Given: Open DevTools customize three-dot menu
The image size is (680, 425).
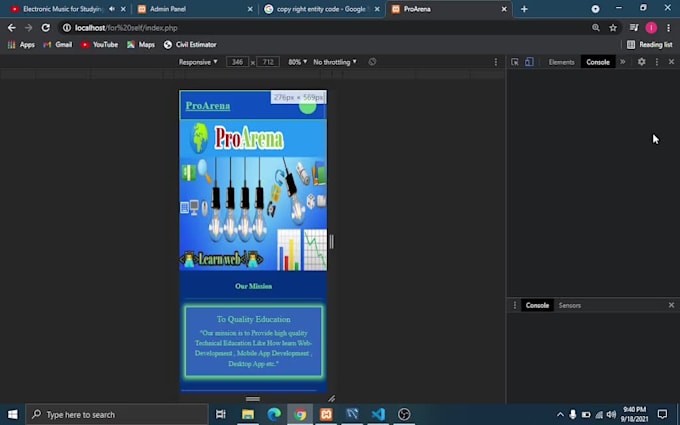Looking at the screenshot, I should 657,62.
